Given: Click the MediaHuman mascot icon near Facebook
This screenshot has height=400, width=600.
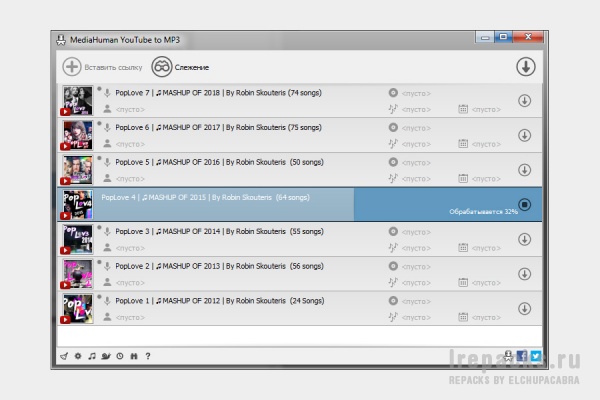Looking at the screenshot, I should point(508,356).
